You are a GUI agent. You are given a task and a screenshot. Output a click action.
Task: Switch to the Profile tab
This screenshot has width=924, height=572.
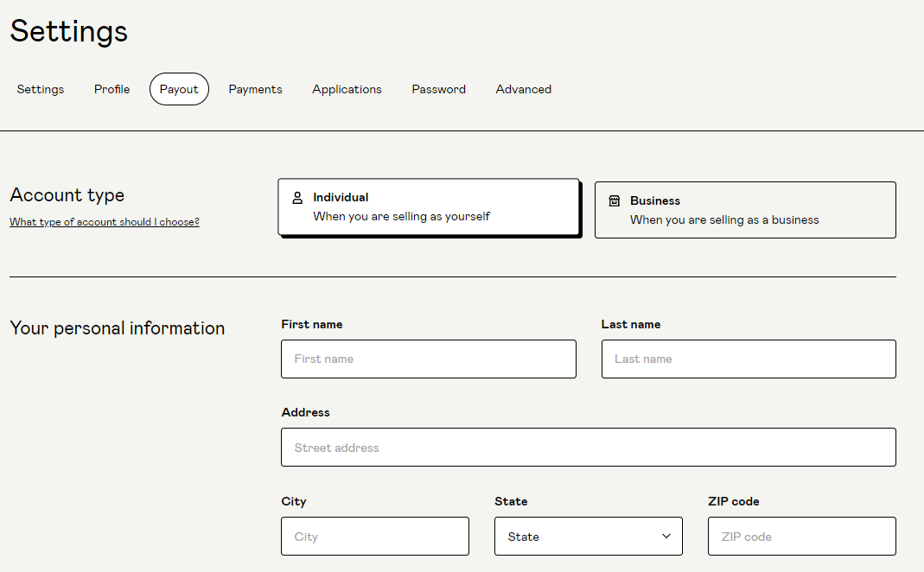click(x=112, y=89)
